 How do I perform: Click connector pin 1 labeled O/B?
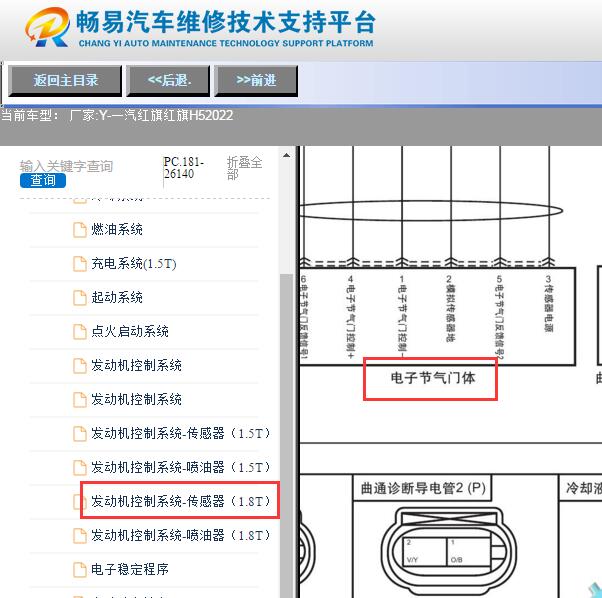tap(468, 551)
